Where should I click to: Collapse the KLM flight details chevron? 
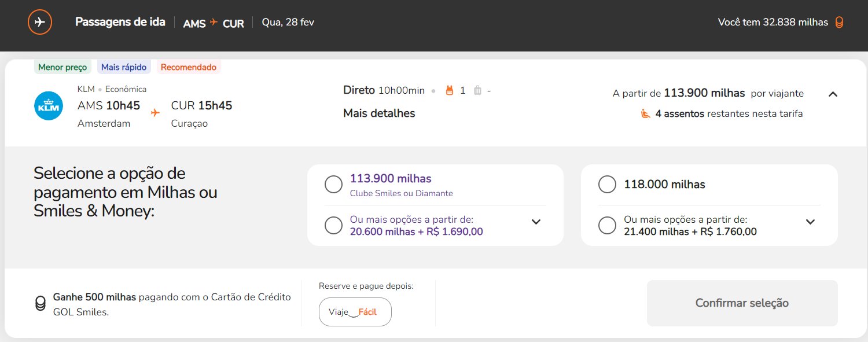[x=833, y=94]
